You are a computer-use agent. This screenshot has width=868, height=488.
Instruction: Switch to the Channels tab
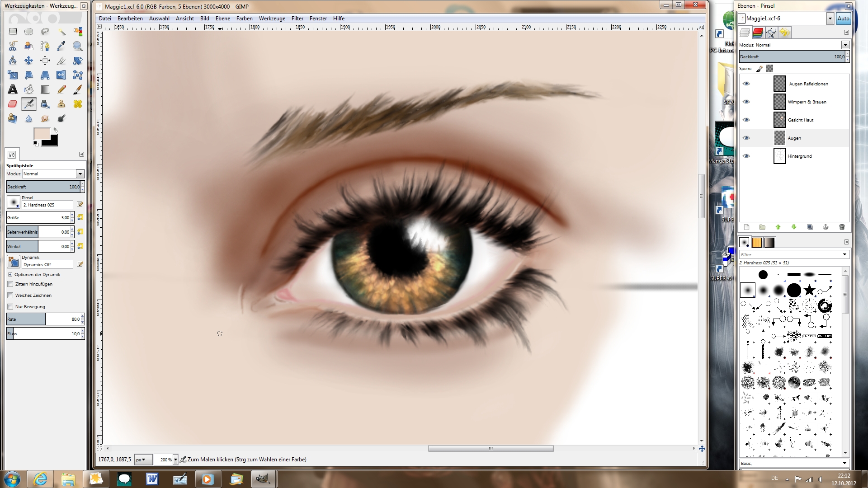pos(758,33)
